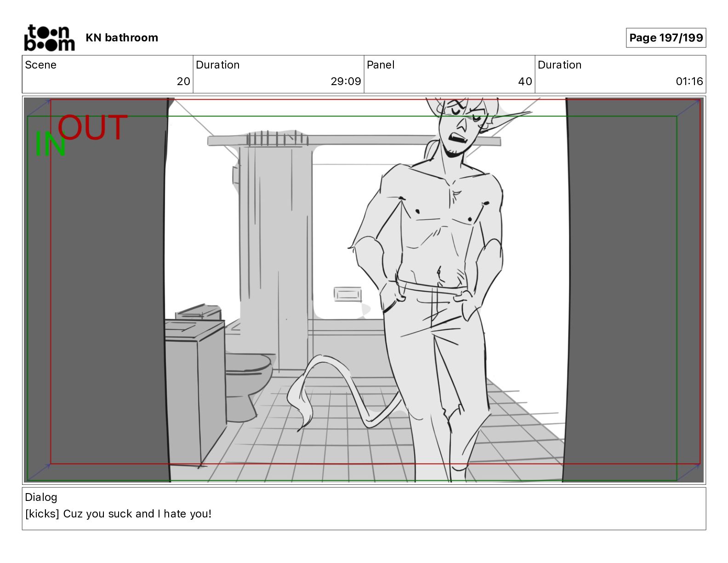Click the green 'IN' camera label
The height and width of the screenshot is (563, 728).
pyautogui.click(x=51, y=144)
